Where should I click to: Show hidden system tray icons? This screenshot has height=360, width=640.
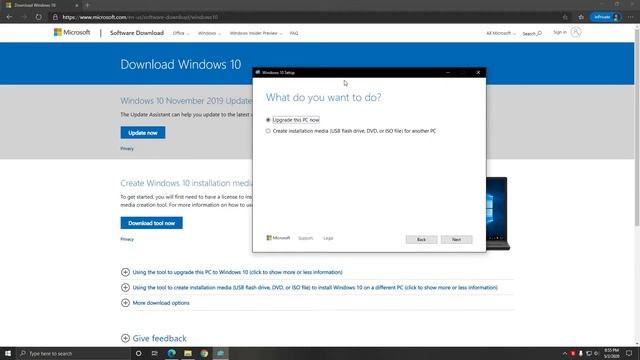(565, 353)
